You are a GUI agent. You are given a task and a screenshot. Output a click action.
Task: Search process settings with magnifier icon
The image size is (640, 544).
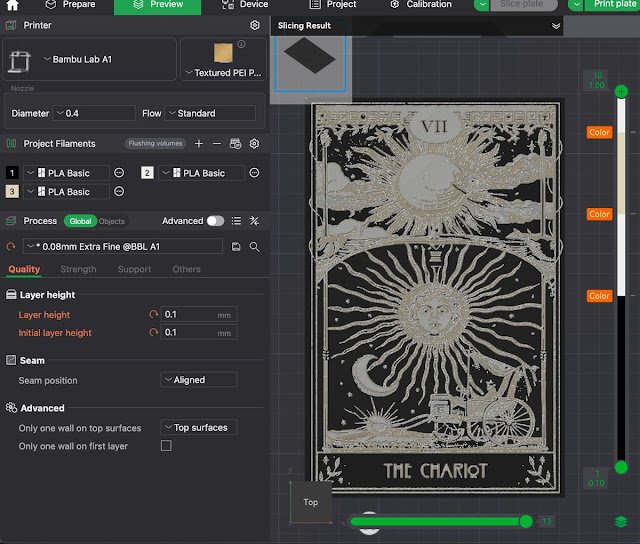255,246
